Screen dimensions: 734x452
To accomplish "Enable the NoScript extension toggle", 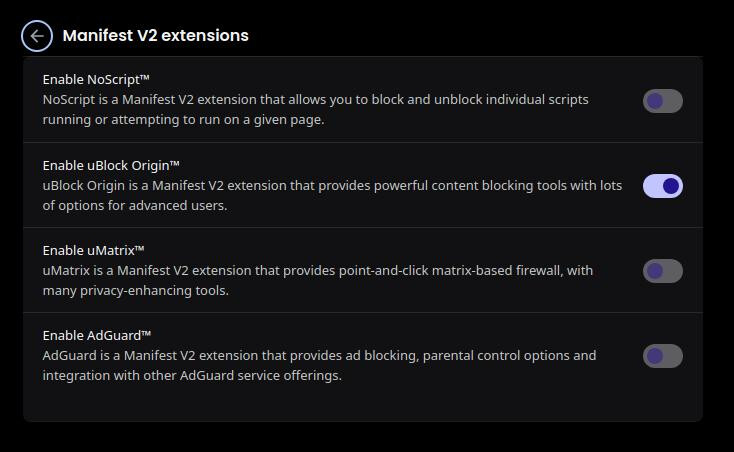I will 662,101.
